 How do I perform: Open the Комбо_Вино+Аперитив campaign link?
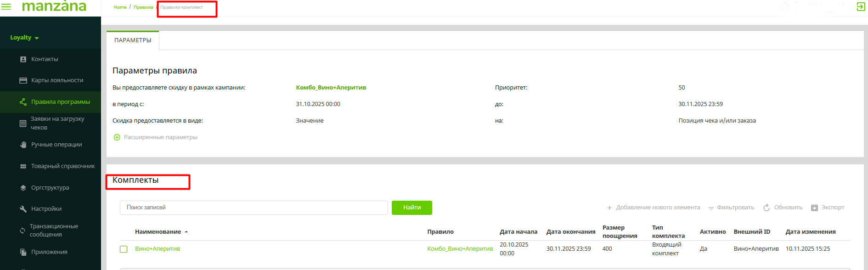(331, 88)
